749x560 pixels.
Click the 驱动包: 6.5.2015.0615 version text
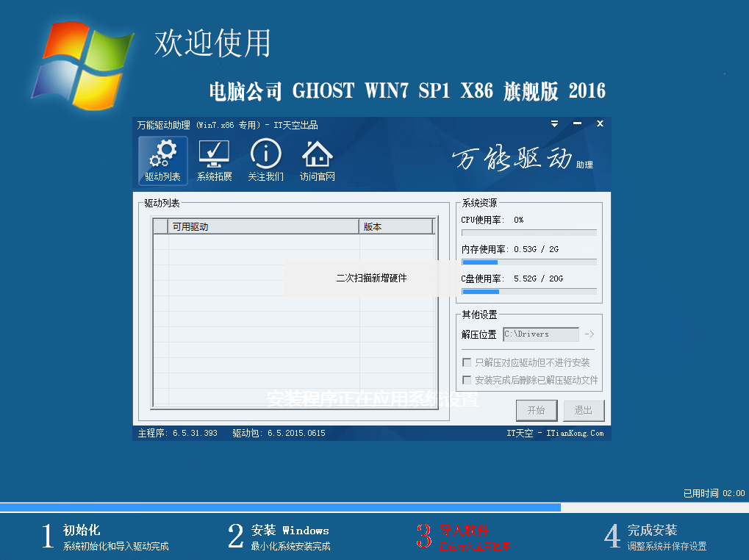279,433
